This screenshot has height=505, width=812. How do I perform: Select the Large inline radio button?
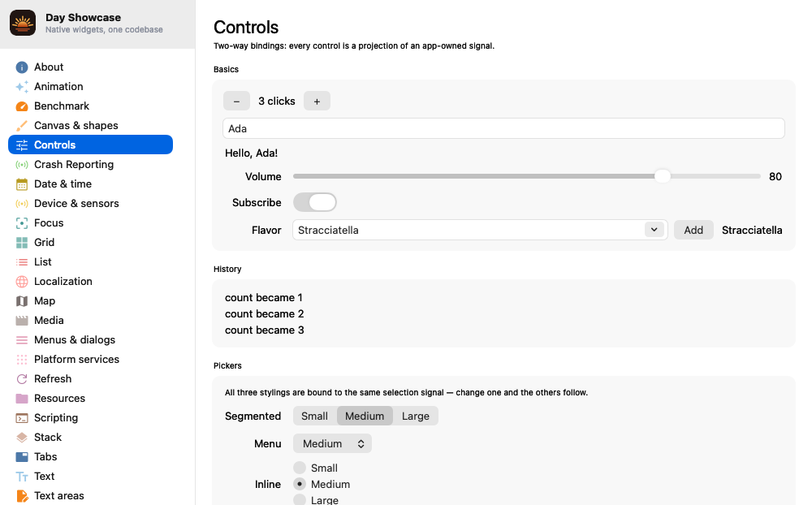[x=300, y=500]
